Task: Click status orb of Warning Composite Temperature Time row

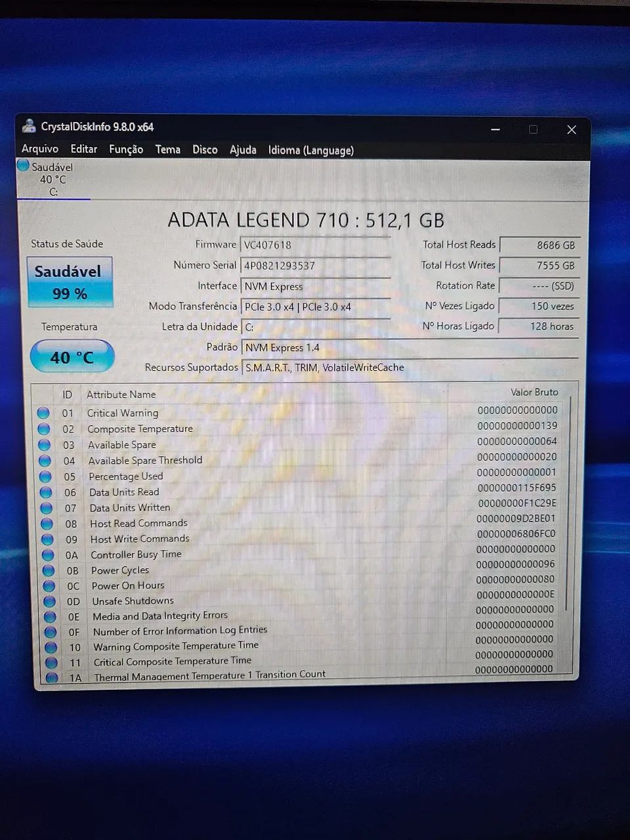Action: point(51,647)
